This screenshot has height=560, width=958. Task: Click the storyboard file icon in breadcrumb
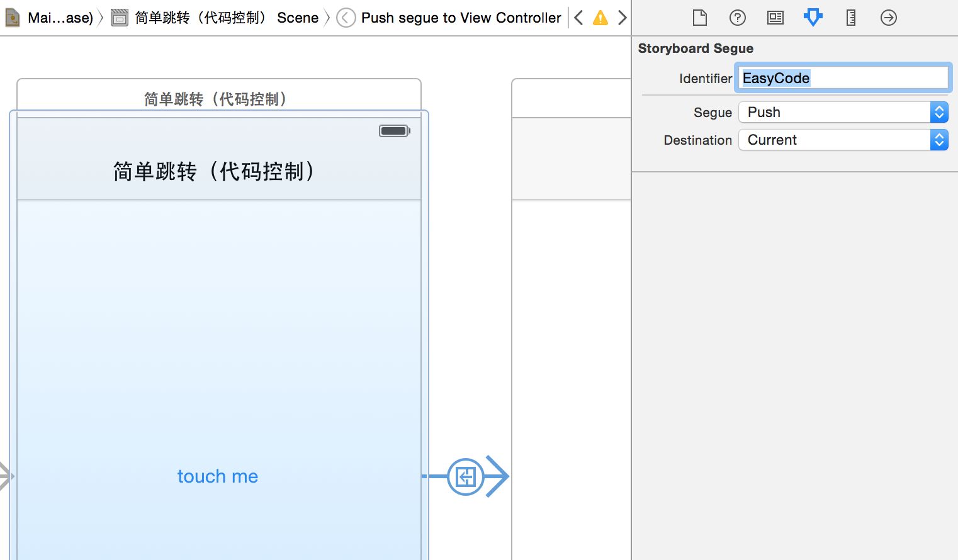coord(12,18)
